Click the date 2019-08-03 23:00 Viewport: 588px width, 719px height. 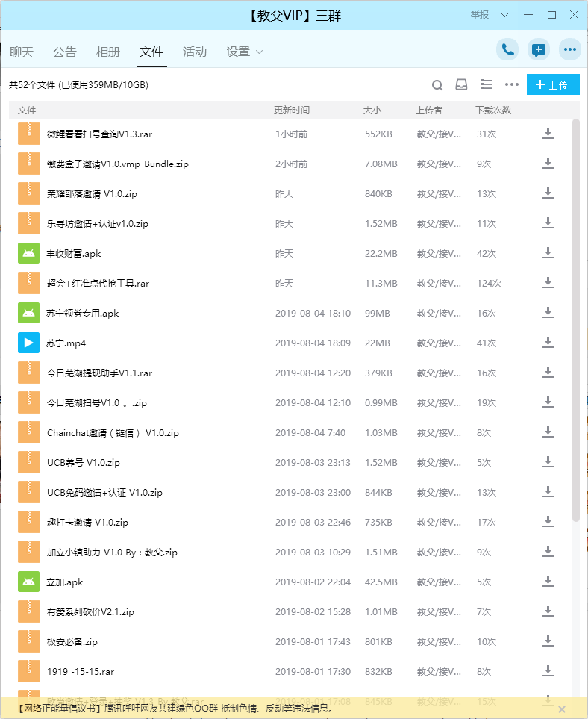[313, 493]
